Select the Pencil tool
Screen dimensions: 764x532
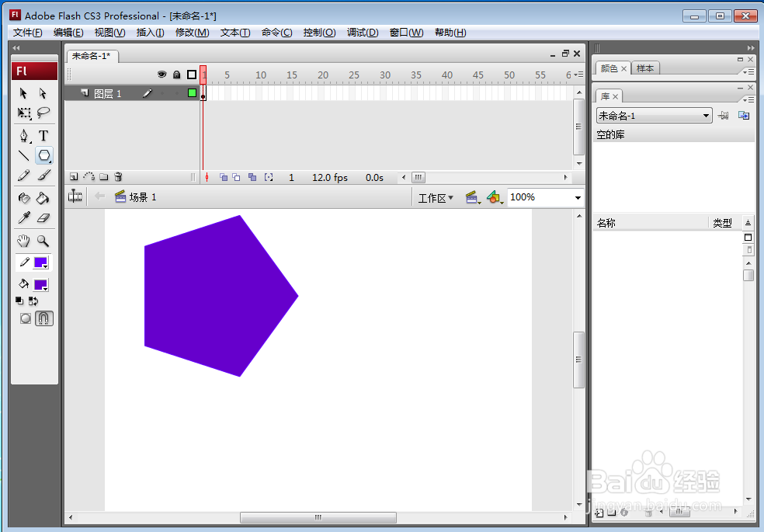coord(23,176)
